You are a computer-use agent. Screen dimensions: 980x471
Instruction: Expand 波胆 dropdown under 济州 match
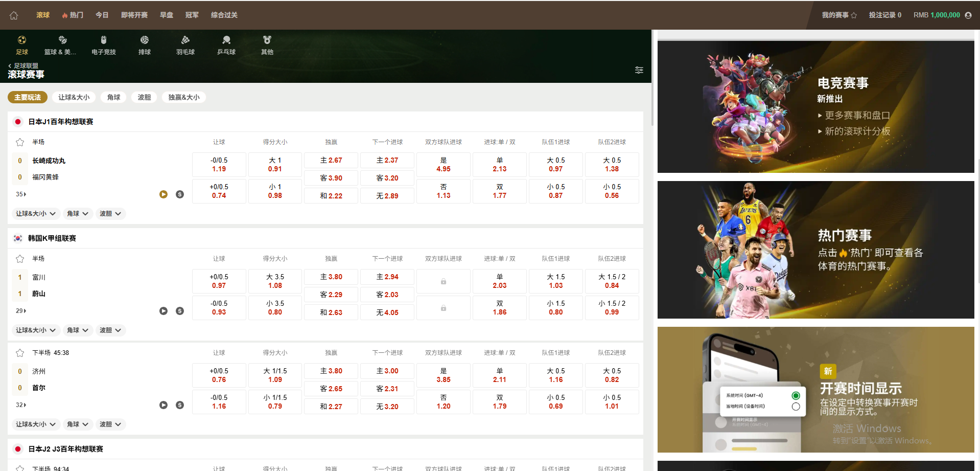coord(110,424)
